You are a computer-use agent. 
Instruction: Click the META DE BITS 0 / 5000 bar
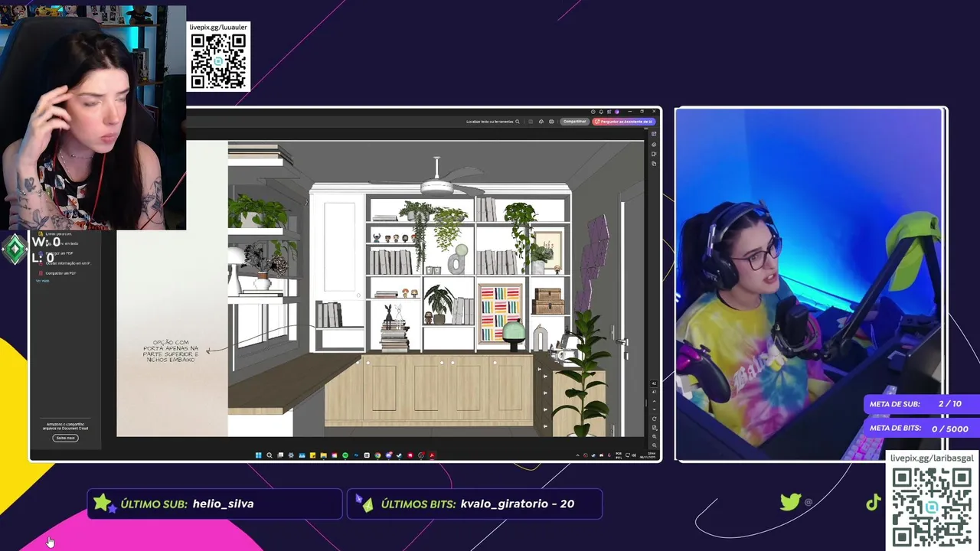click(x=922, y=429)
